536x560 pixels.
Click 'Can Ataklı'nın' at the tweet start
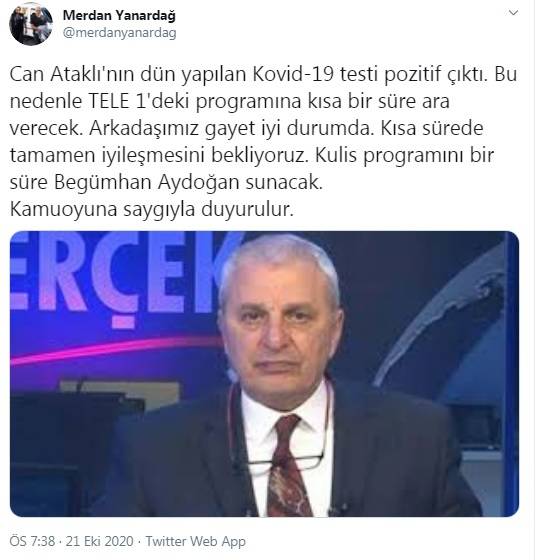point(72,75)
